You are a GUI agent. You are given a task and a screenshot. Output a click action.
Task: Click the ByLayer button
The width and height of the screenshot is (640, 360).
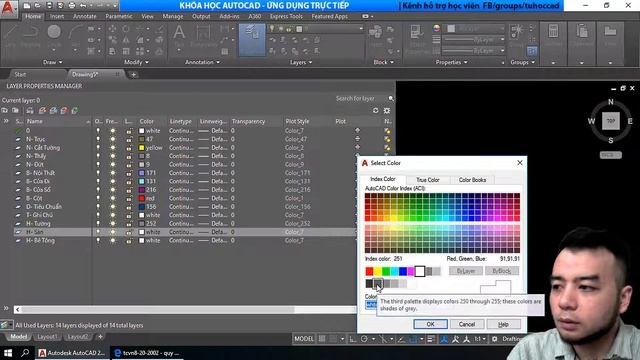(466, 271)
